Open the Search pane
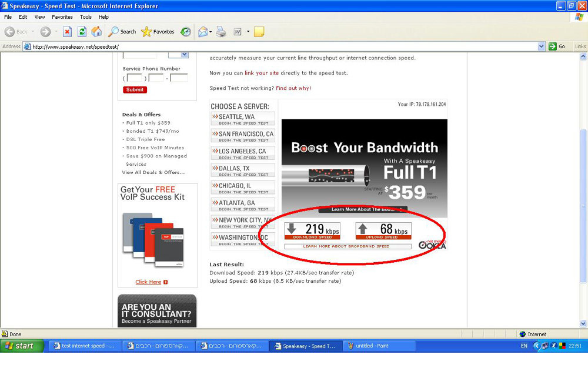 [122, 32]
